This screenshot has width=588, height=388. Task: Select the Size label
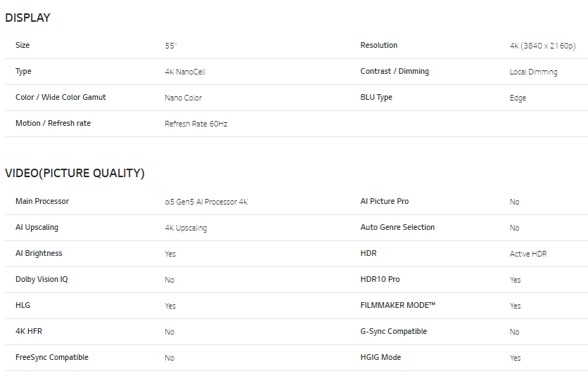[x=23, y=45]
